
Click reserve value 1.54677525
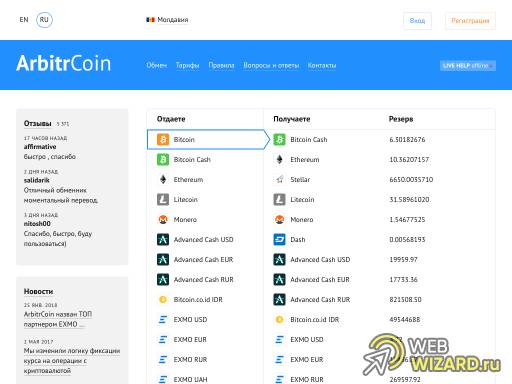[x=407, y=220]
